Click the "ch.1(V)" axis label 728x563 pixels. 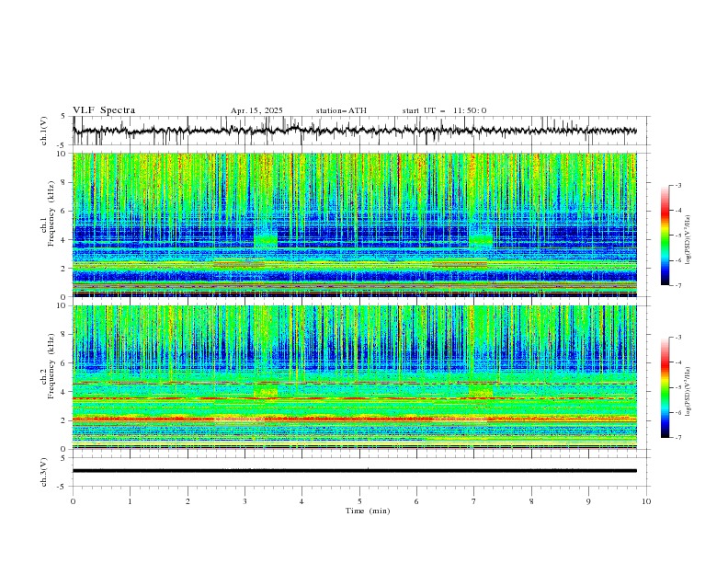44,131
